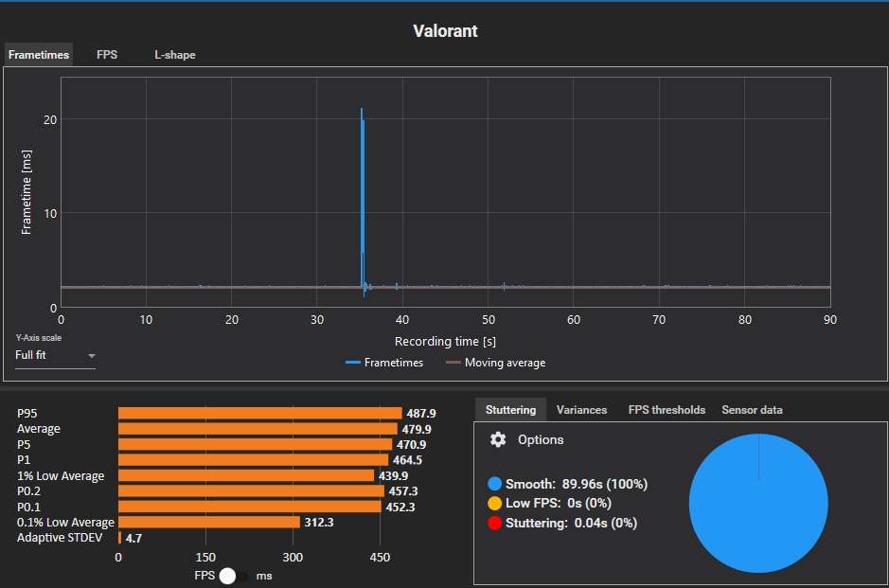Image resolution: width=889 pixels, height=588 pixels.
Task: Toggle the Moving average legend entry
Action: pos(495,363)
